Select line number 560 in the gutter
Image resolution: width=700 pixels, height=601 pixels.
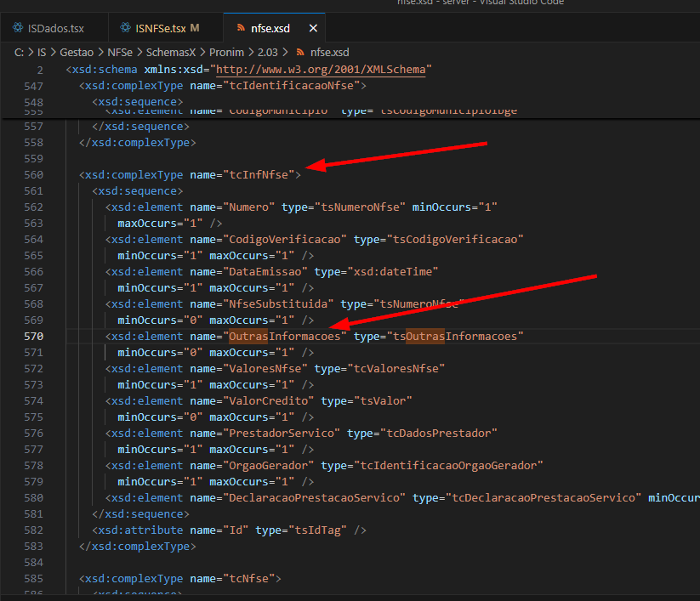click(x=33, y=175)
